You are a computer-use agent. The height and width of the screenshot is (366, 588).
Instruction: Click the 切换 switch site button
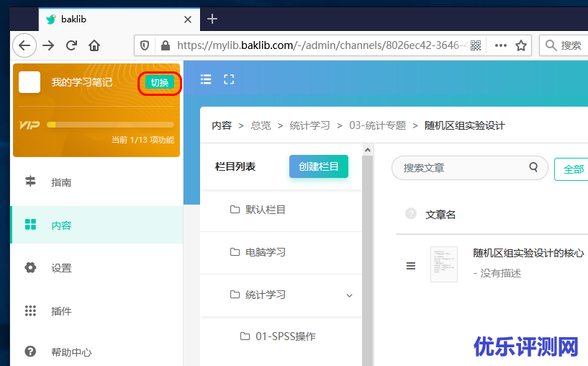[159, 82]
